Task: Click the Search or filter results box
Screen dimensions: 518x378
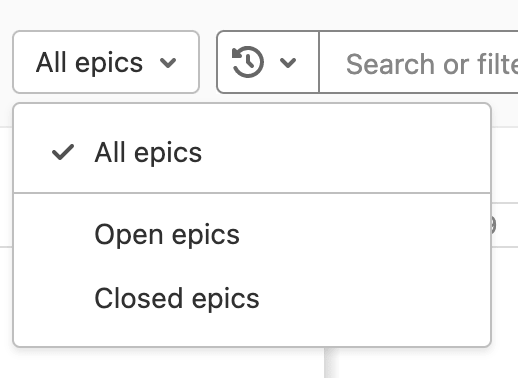Action: (x=419, y=62)
